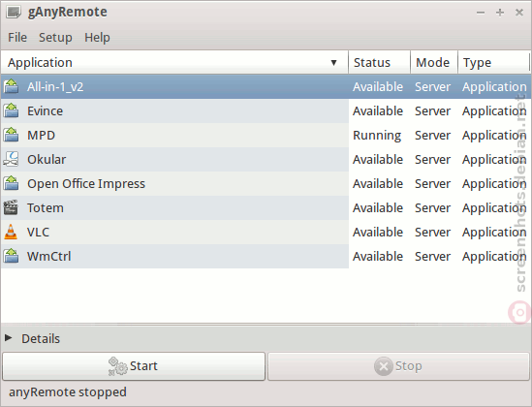The width and height of the screenshot is (532, 407).
Task: Click Server mode in the MPD row
Action: 432,135
